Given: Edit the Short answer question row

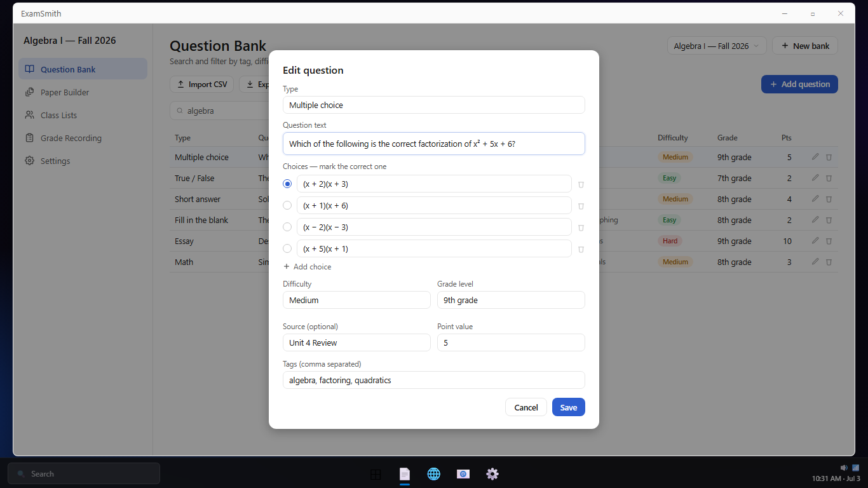Looking at the screenshot, I should (x=815, y=199).
